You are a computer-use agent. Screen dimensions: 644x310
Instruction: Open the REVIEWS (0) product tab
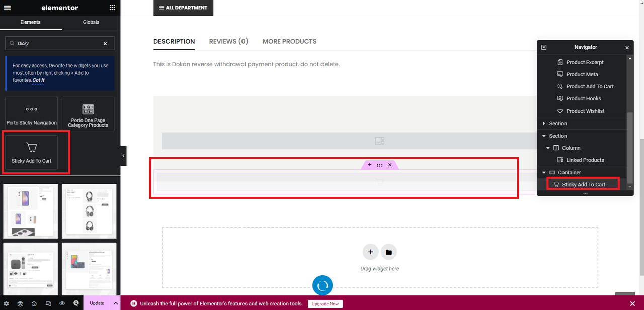click(x=228, y=41)
